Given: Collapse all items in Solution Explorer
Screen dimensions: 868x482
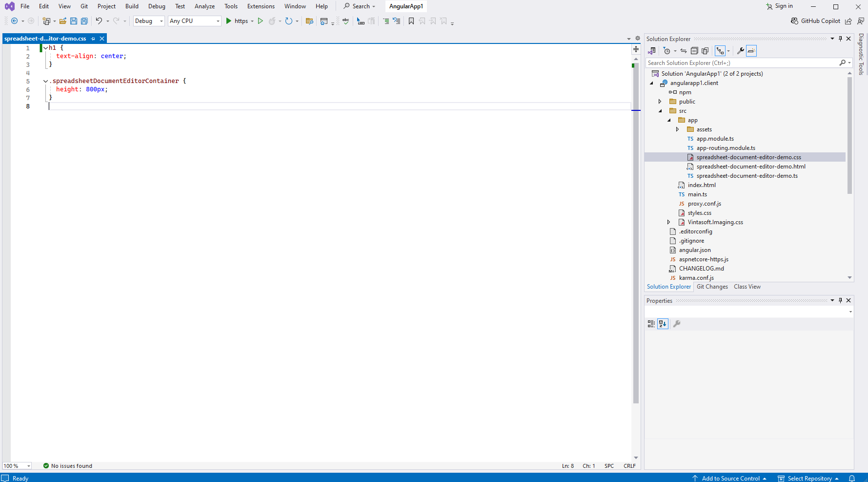Looking at the screenshot, I should point(694,51).
